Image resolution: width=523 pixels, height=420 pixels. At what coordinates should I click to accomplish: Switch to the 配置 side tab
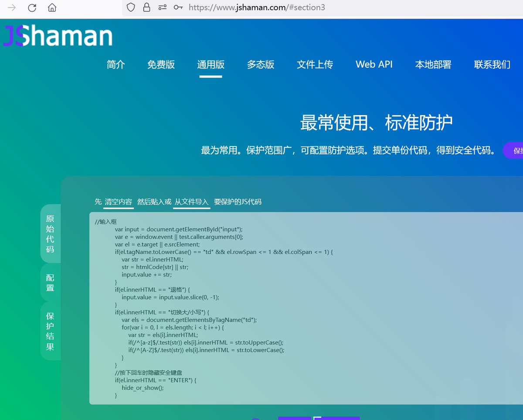[x=50, y=283]
